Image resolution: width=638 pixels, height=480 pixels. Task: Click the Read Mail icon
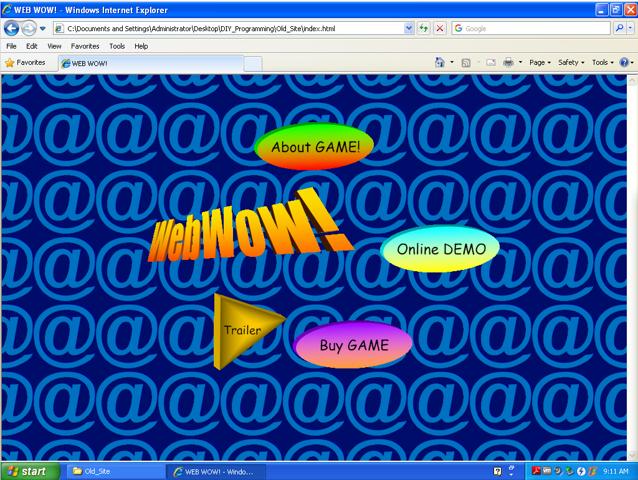coord(491,62)
